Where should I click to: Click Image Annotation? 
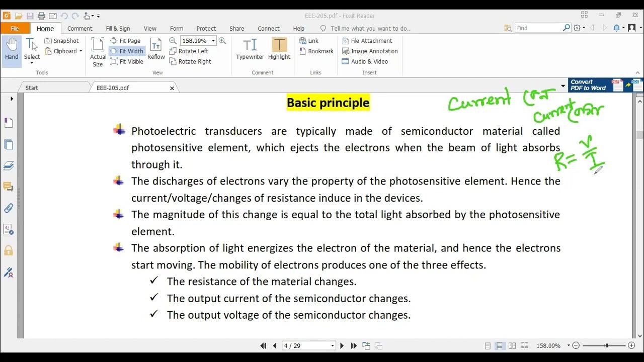370,51
